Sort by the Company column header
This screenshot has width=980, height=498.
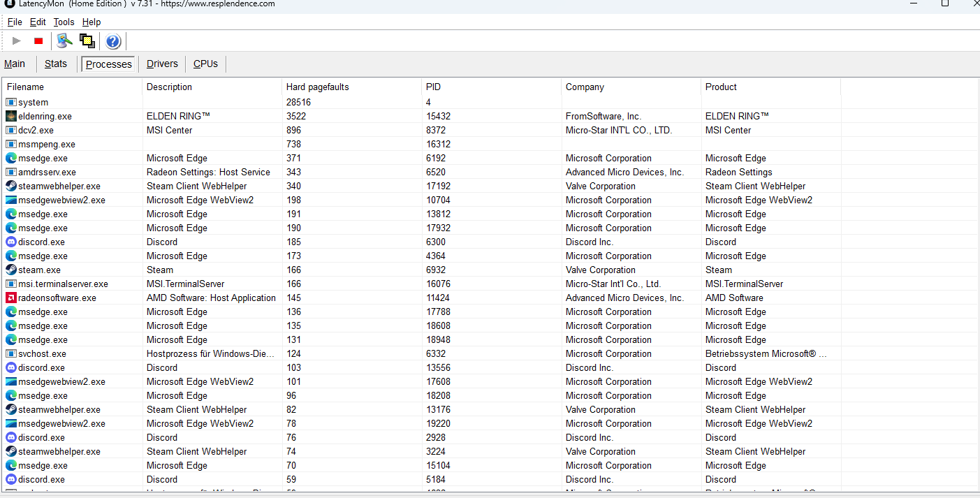click(631, 87)
